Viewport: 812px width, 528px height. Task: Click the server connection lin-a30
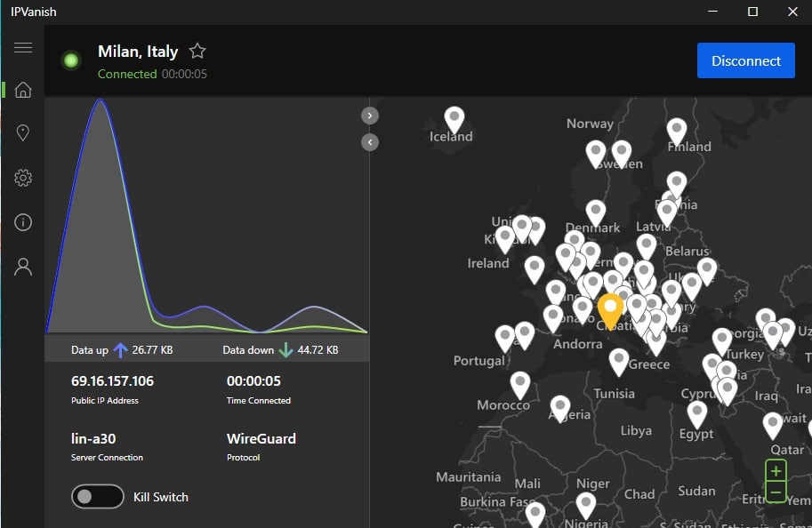point(93,438)
